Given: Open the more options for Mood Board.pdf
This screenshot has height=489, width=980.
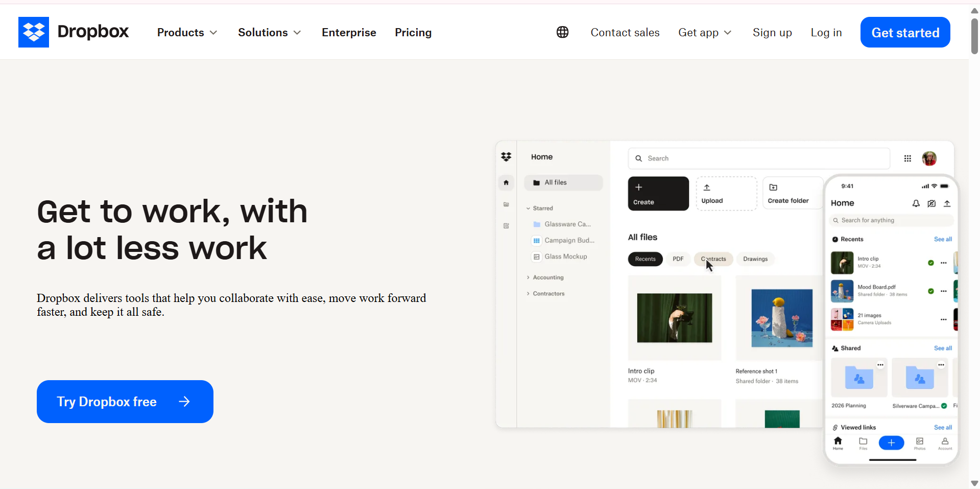Looking at the screenshot, I should click(944, 291).
